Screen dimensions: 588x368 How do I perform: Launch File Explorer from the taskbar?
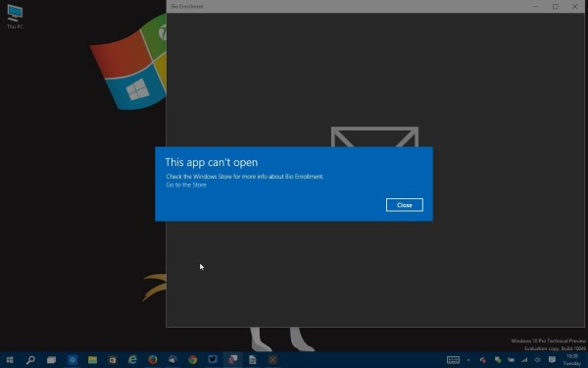pos(92,360)
